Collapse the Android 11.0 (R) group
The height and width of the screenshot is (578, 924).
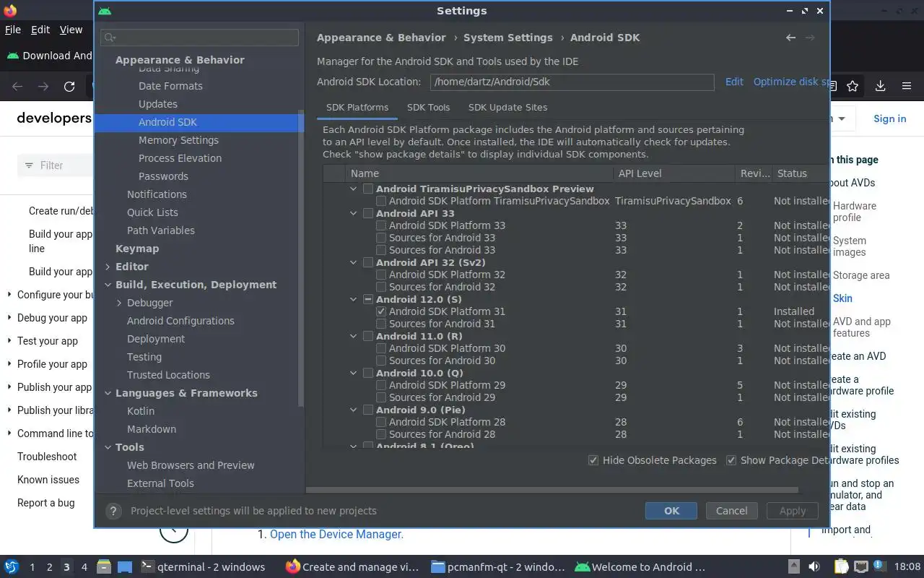click(353, 336)
